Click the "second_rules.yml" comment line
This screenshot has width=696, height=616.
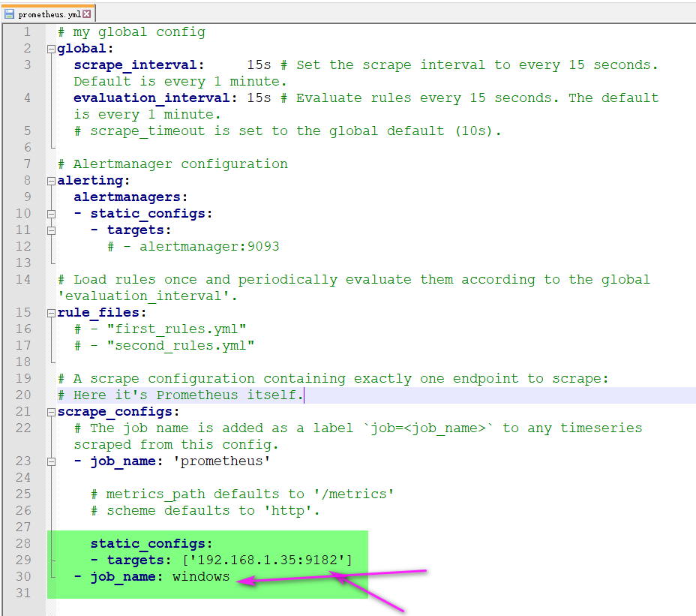[164, 346]
